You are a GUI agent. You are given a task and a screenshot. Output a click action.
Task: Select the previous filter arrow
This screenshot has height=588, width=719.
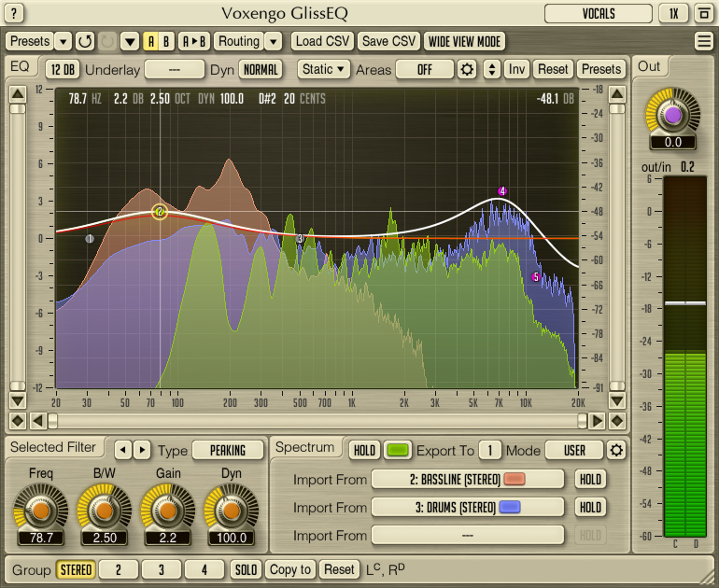point(123,450)
